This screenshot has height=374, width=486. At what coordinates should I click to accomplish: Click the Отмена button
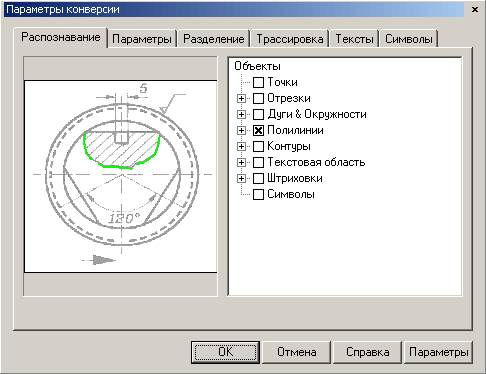point(297,352)
